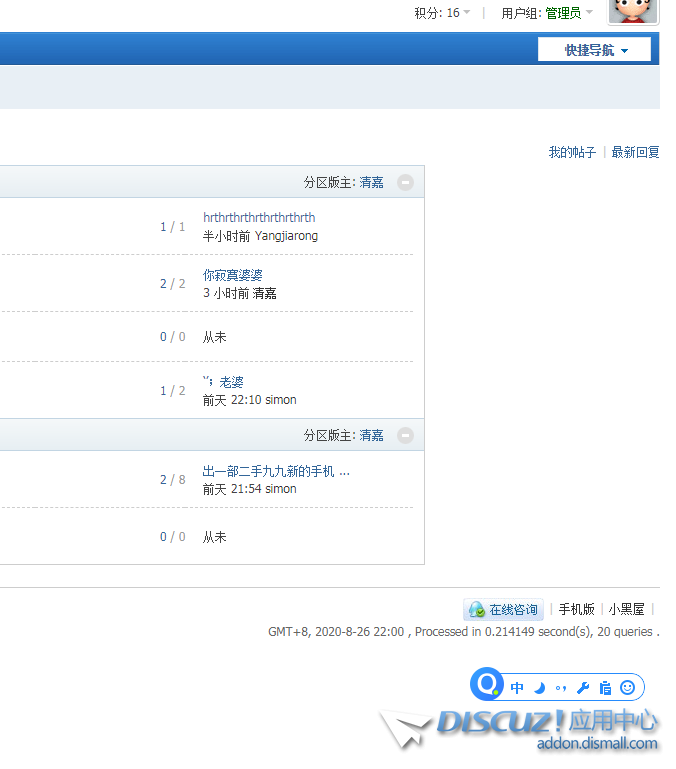This screenshot has height=769, width=676.
Task: Click the user avatar image
Action: [x=634, y=11]
